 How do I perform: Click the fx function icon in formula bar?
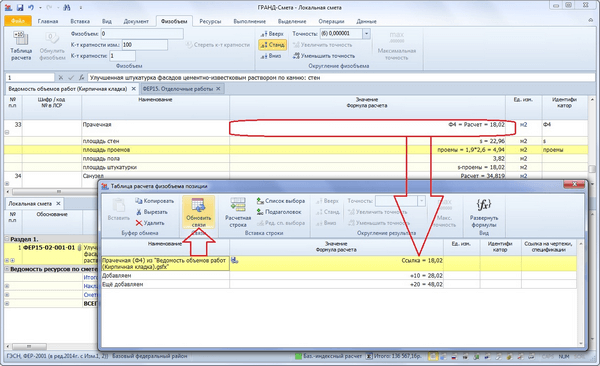pos(81,78)
